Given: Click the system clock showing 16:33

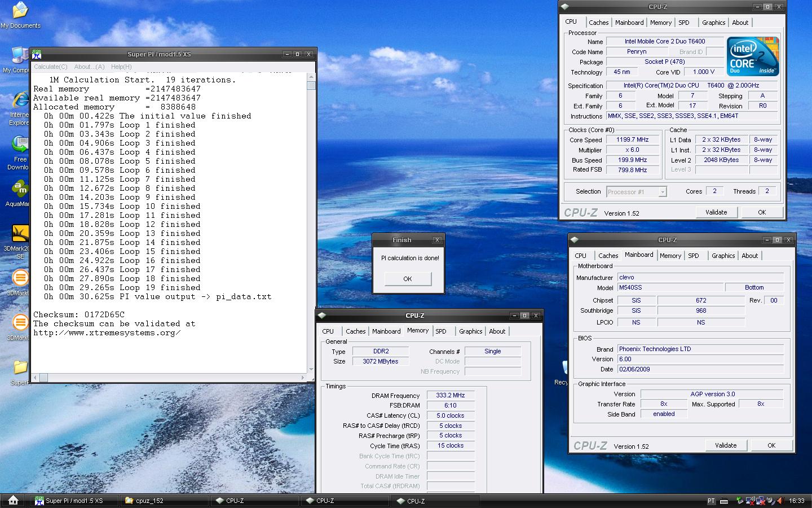Looking at the screenshot, I should [x=797, y=501].
